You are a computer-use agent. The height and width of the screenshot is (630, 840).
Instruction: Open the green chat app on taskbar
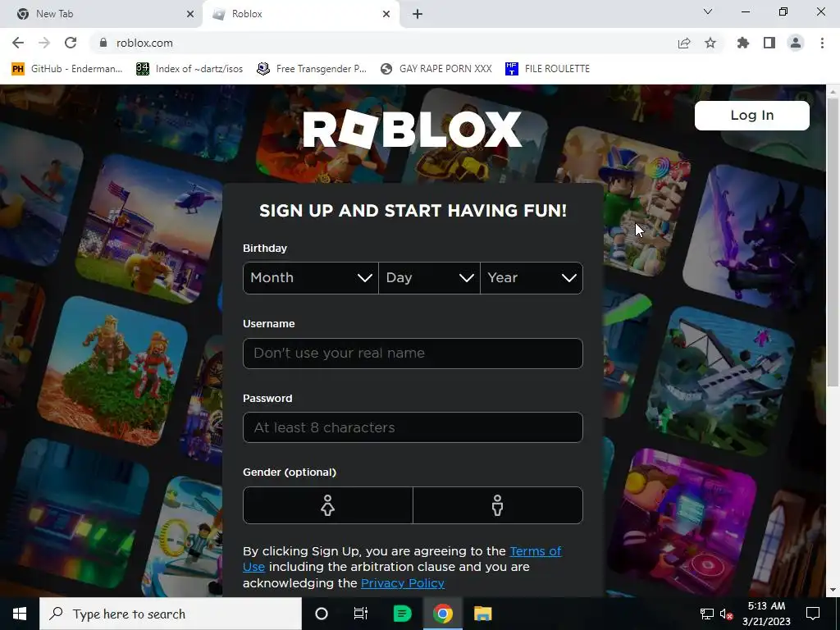coord(402,614)
